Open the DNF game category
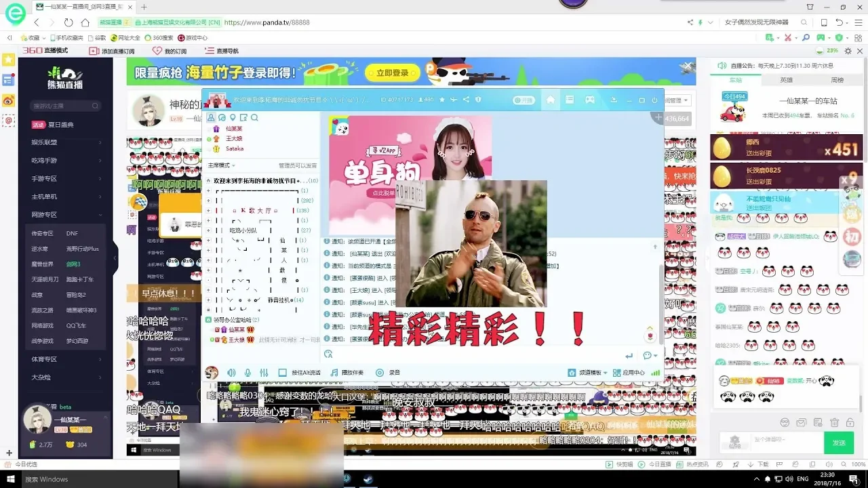Viewport: 868px width, 488px height. [72, 233]
